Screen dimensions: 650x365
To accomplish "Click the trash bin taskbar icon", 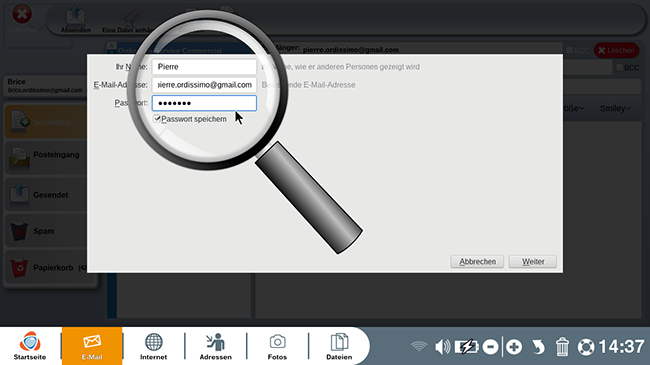I will click(562, 347).
